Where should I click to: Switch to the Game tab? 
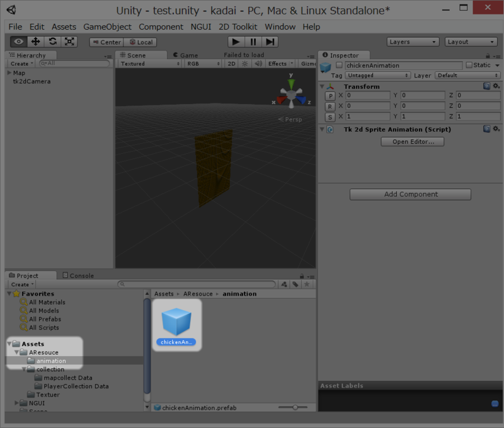(185, 55)
